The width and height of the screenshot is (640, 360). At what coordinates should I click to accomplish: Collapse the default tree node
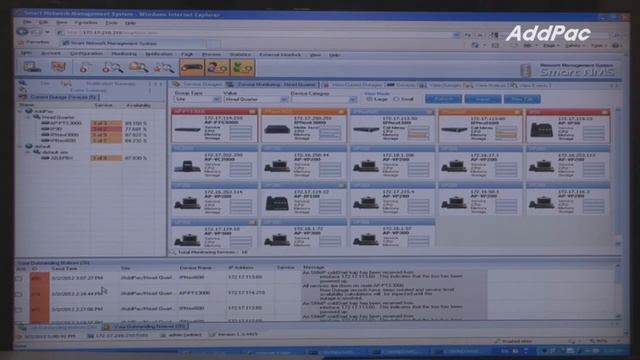(x=20, y=146)
